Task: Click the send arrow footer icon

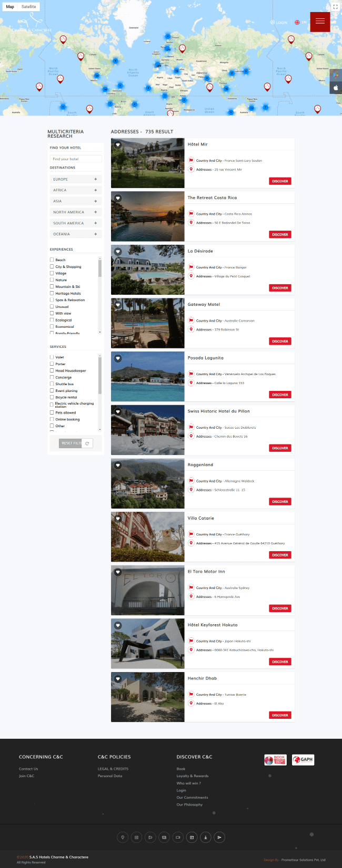Action: click(219, 837)
